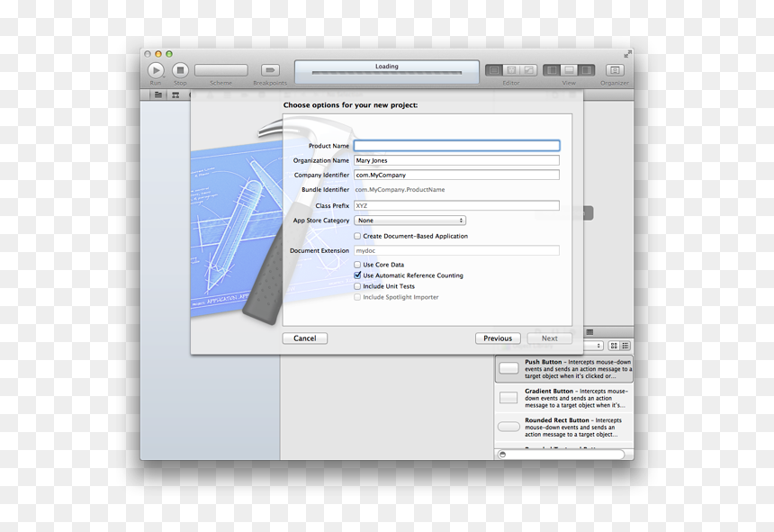Select the Gradient Button description text
Screen dimensions: 774x532
577,398
